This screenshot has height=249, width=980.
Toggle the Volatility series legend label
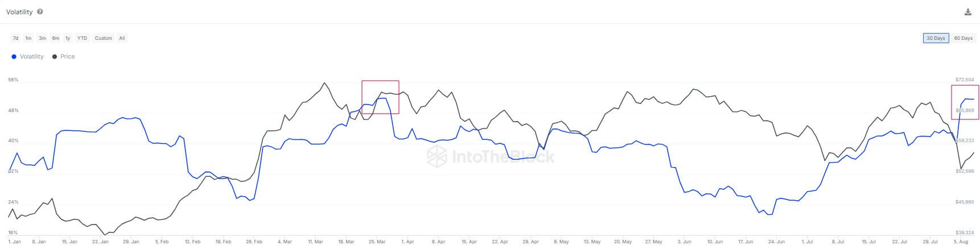point(31,57)
